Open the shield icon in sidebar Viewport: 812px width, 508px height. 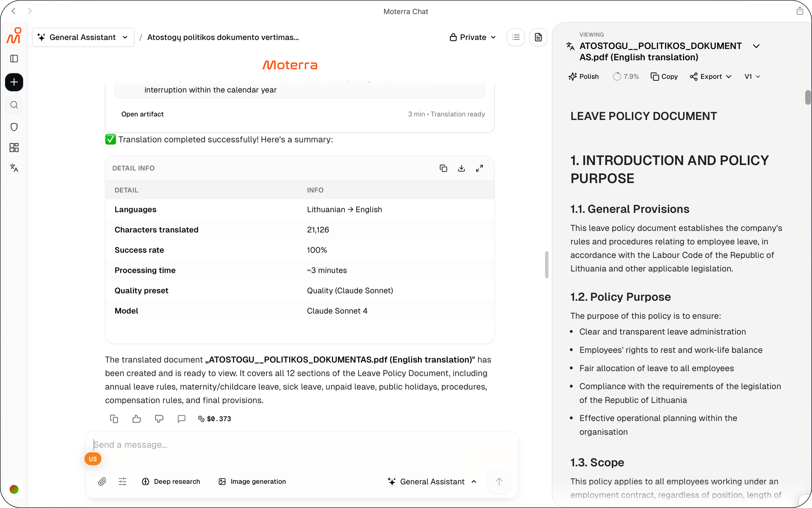point(14,127)
